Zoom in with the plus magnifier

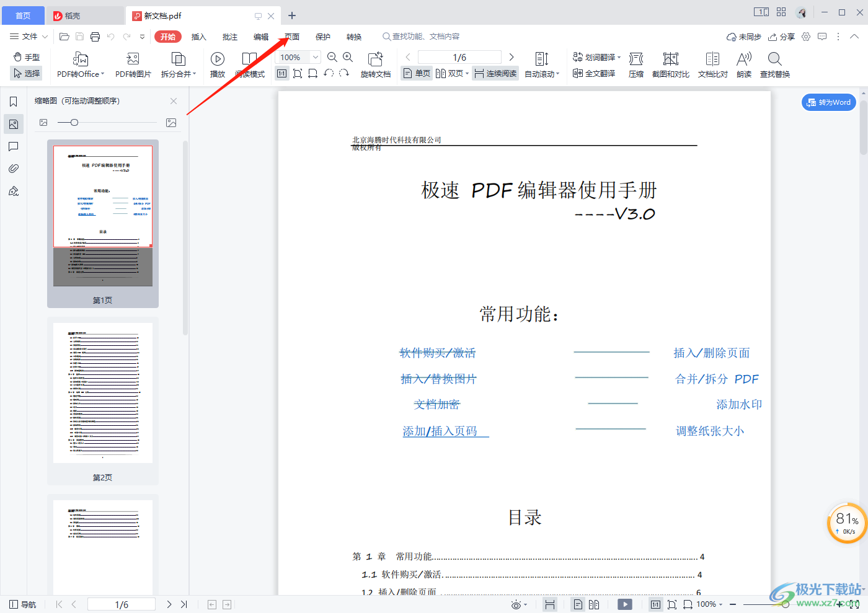coord(348,57)
